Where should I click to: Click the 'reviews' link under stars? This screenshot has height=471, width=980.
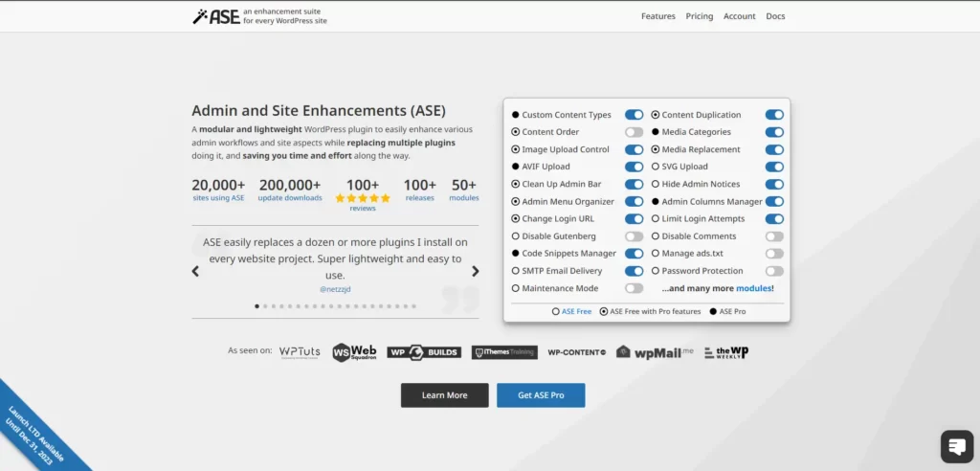point(363,209)
